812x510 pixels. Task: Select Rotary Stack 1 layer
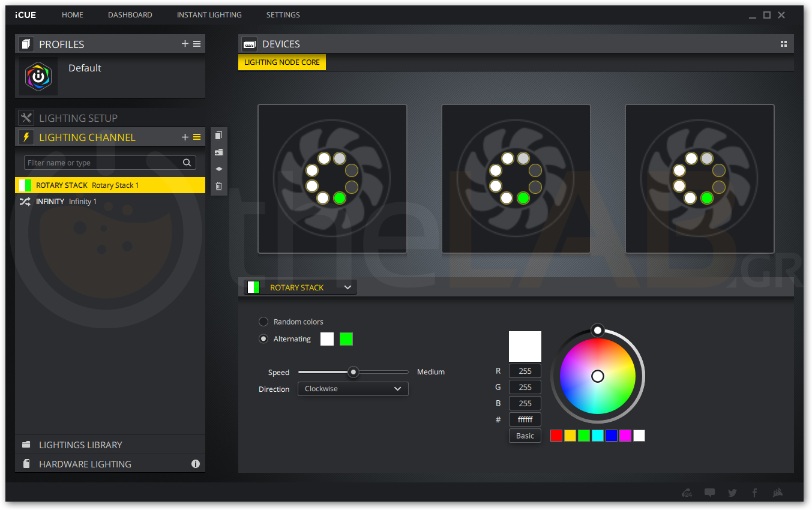(x=110, y=185)
